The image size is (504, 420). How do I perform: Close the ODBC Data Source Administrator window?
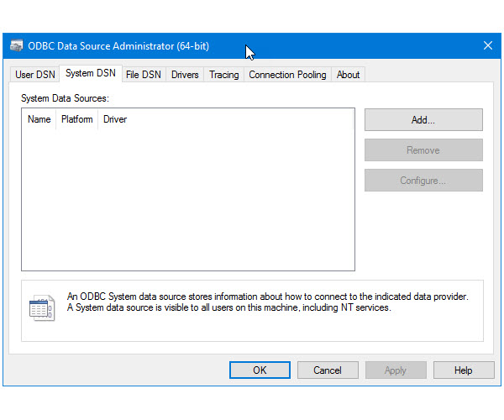(487, 45)
